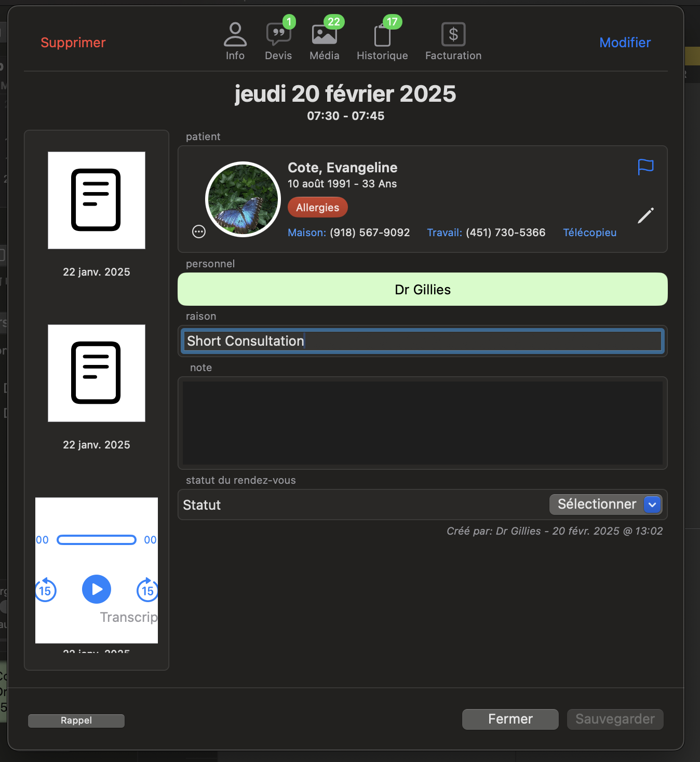Viewport: 700px width, 762px height.
Task: Open the Info tab
Action: pyautogui.click(x=235, y=42)
